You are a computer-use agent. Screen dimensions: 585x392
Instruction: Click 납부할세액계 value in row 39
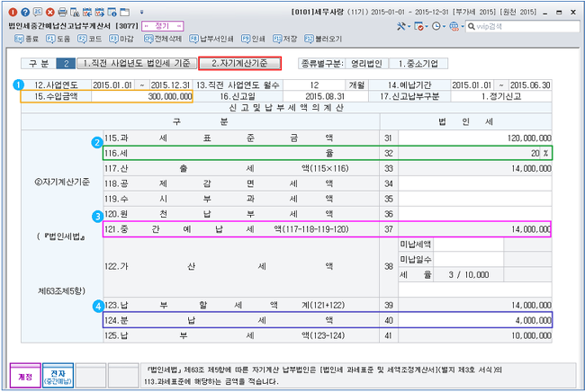(475, 305)
